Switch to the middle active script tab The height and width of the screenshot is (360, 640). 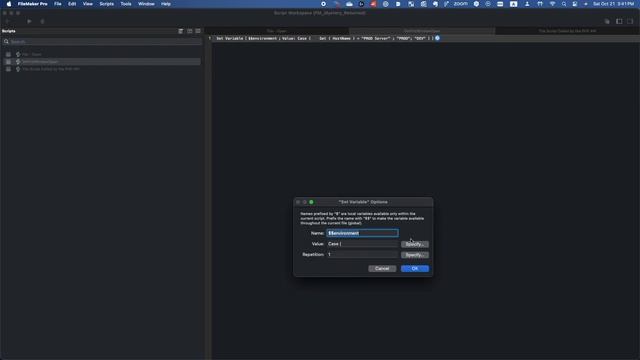click(x=422, y=31)
